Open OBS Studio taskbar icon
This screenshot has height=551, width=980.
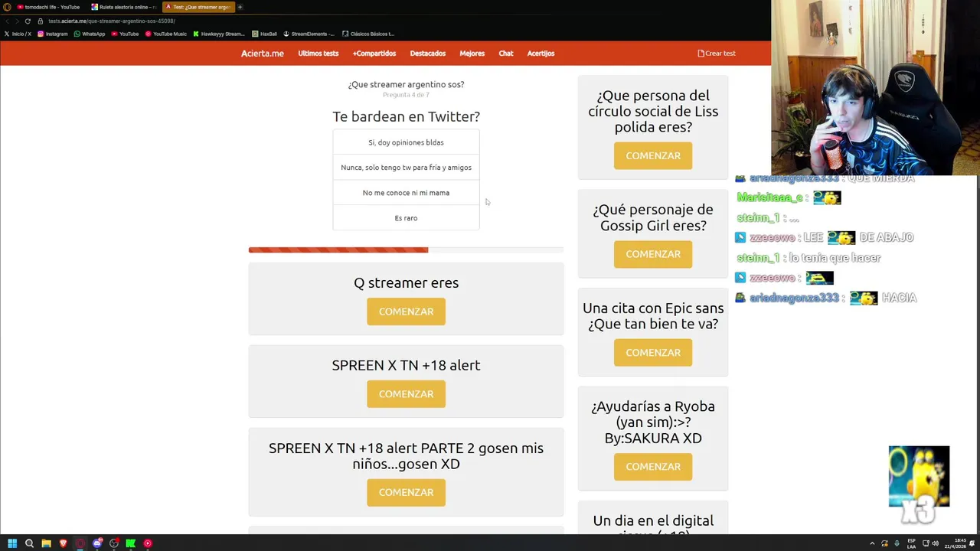114,543
